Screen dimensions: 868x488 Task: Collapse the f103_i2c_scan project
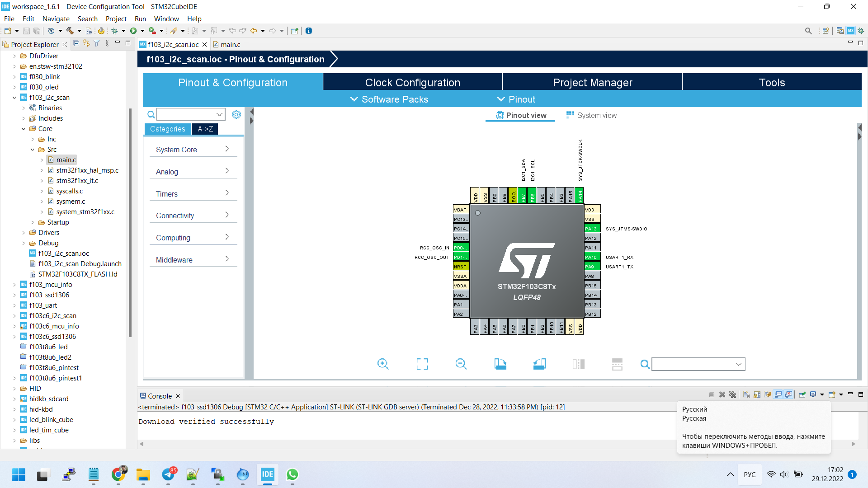coord(14,98)
